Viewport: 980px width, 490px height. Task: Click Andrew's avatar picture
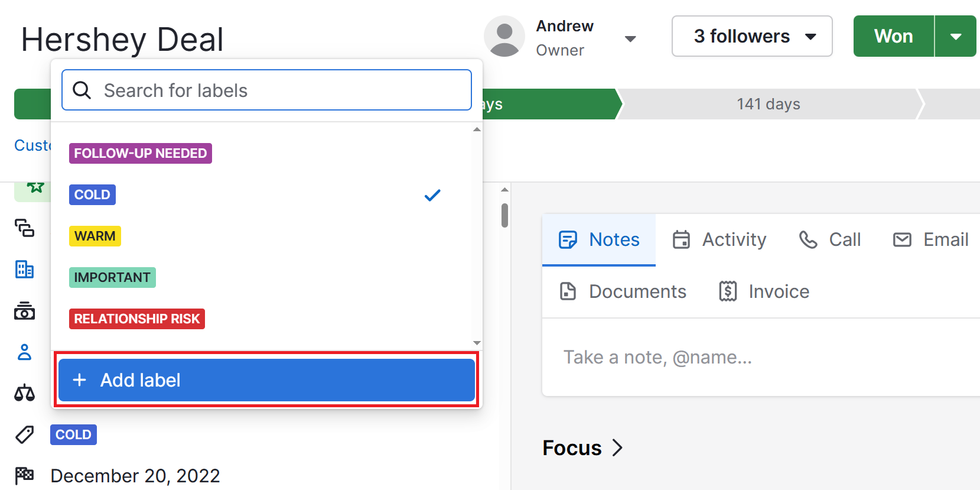coord(504,36)
